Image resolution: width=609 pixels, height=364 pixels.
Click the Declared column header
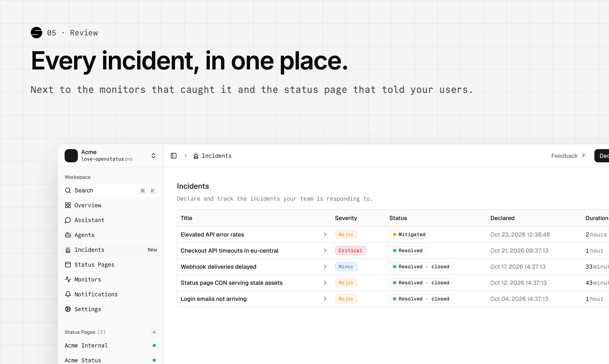502,218
